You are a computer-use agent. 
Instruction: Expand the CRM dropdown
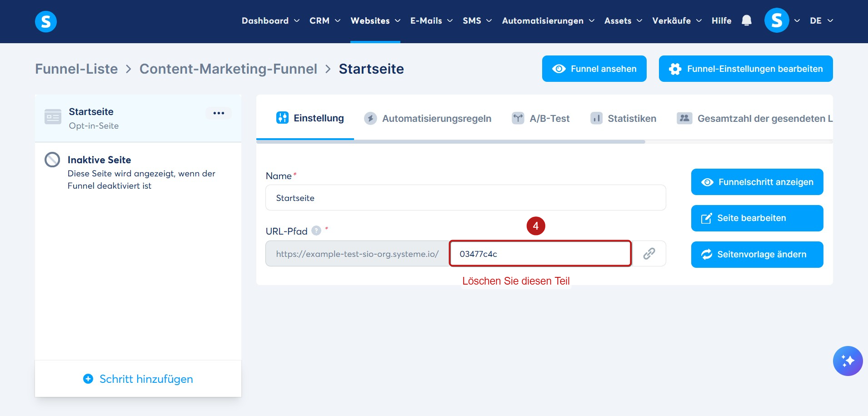[x=325, y=20]
